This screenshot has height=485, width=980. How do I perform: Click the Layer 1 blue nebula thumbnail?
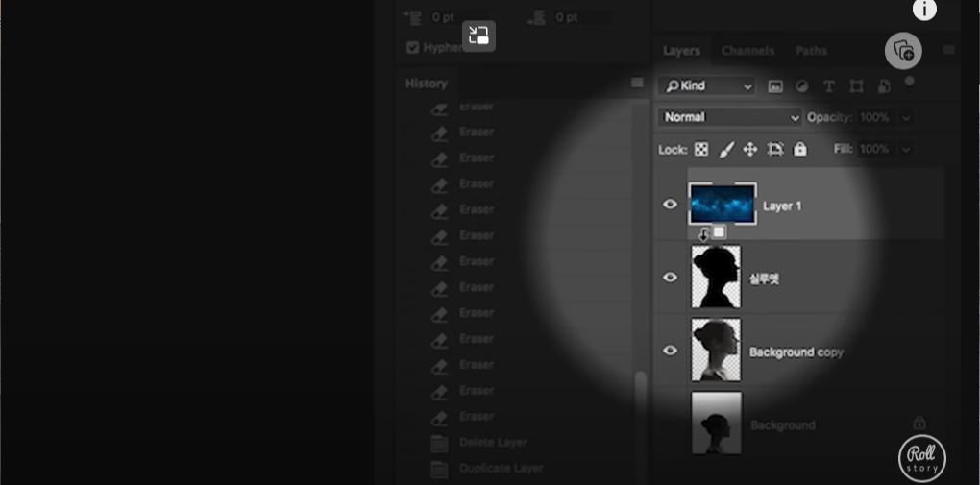[723, 204]
